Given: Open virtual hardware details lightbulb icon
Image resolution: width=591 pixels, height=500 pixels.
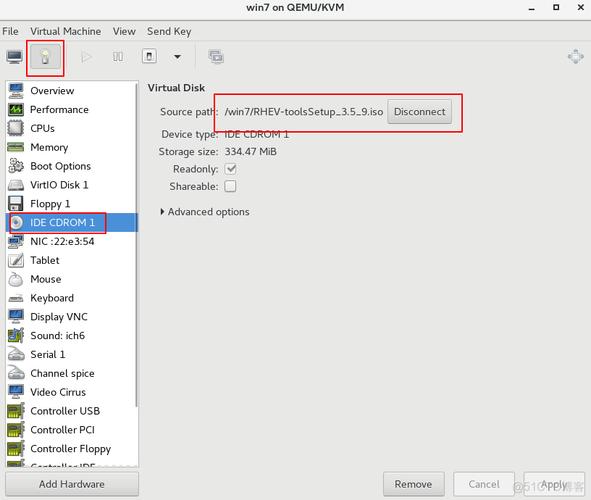Looking at the screenshot, I should (45, 57).
